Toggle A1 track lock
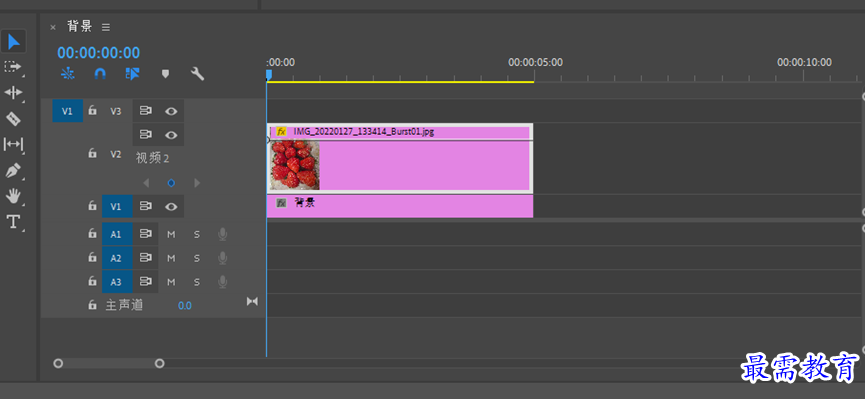This screenshot has width=865, height=399. (x=93, y=234)
